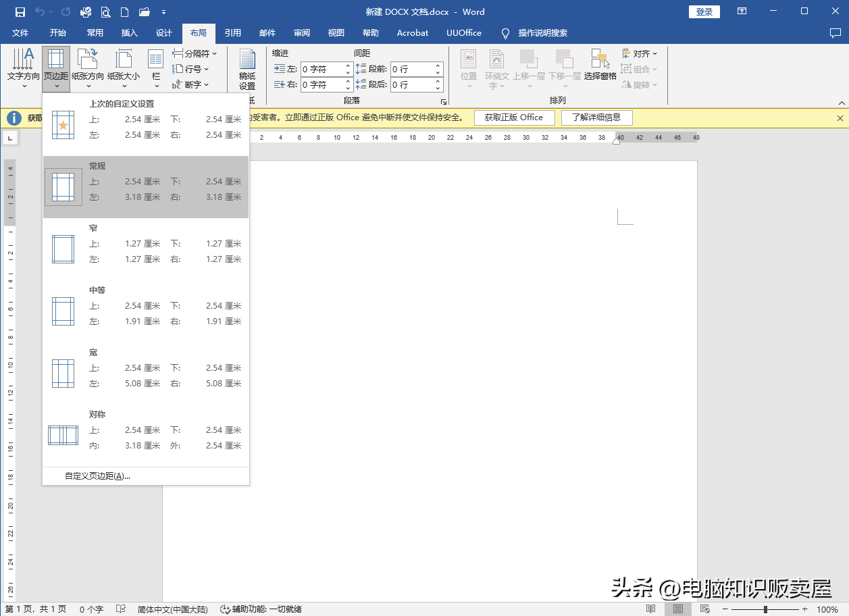The width and height of the screenshot is (849, 616).
Task: Increase left indent with stepper arrow
Action: pos(349,66)
